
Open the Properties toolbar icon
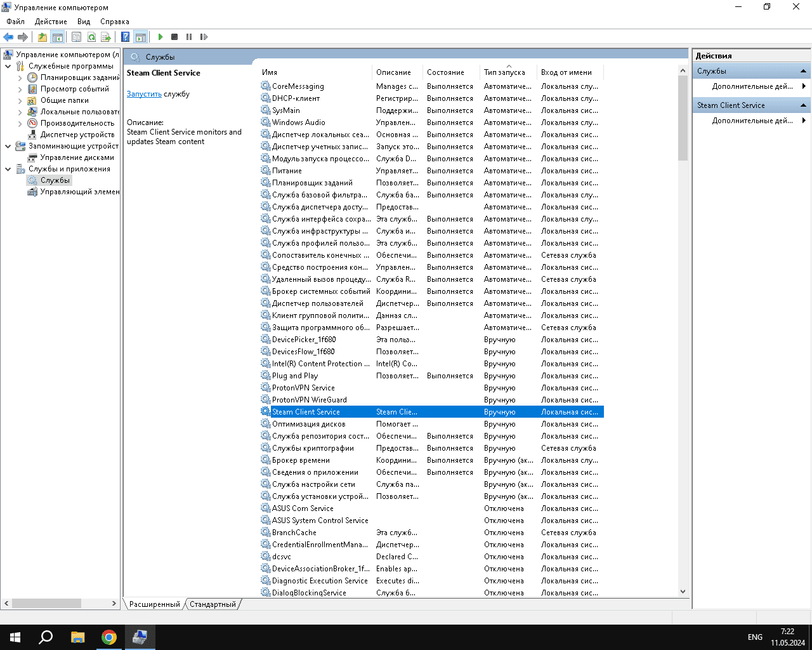pos(77,37)
